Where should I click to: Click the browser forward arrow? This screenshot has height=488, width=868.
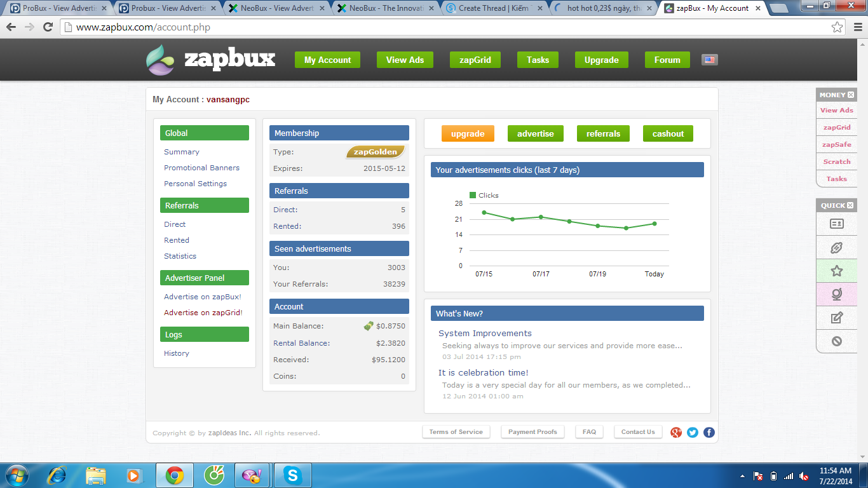(29, 27)
